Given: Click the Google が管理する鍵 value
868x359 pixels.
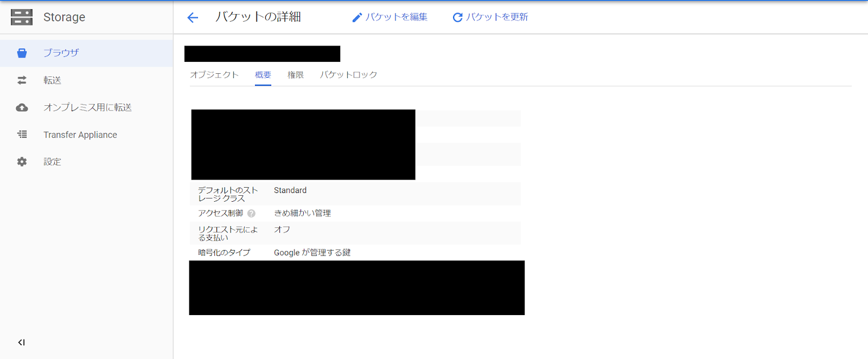Looking at the screenshot, I should (x=312, y=253).
